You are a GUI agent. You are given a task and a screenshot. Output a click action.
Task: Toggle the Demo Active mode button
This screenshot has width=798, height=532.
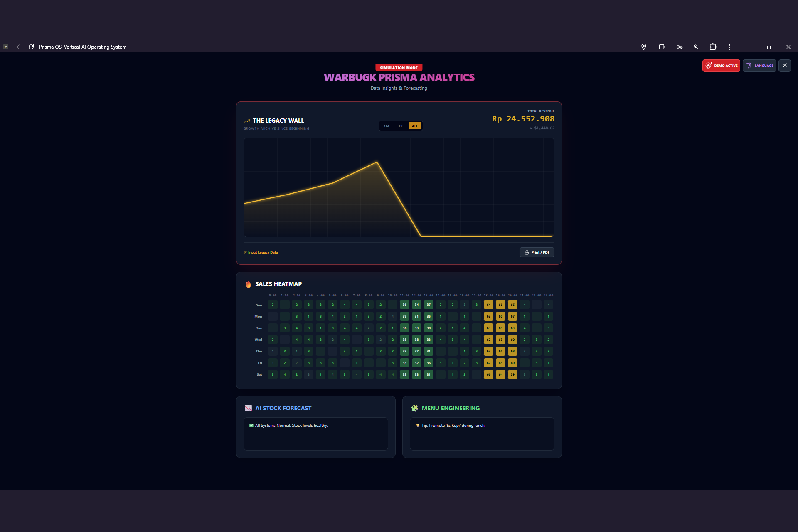[721, 66]
